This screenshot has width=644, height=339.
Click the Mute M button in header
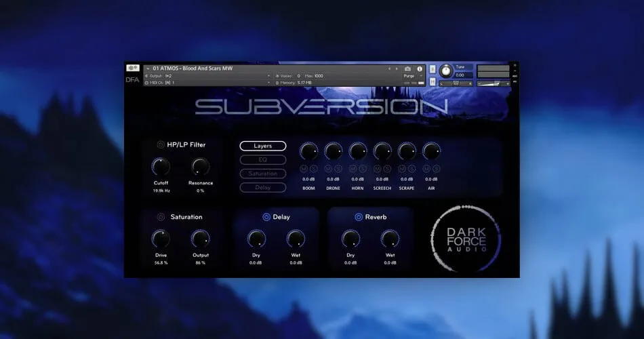pos(432,82)
